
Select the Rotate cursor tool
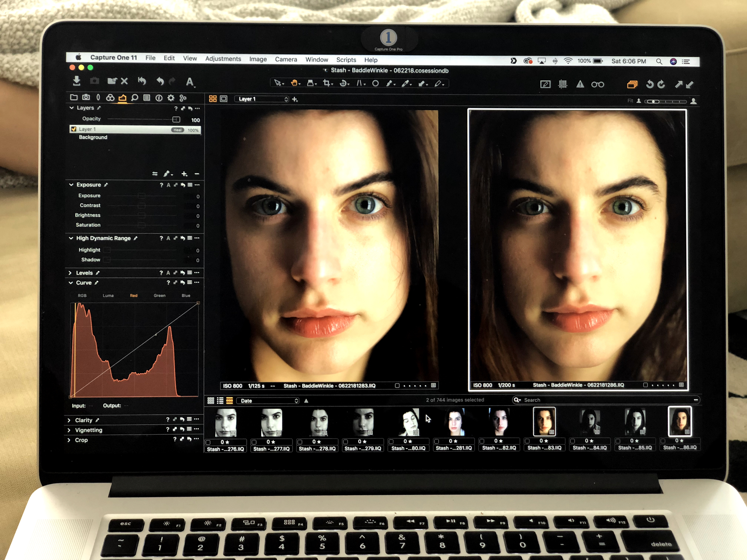[x=344, y=83]
